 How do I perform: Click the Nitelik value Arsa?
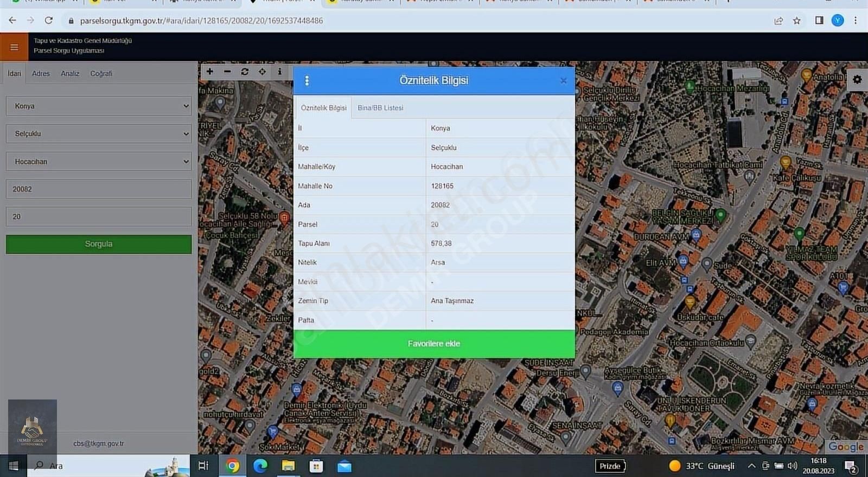pos(438,262)
